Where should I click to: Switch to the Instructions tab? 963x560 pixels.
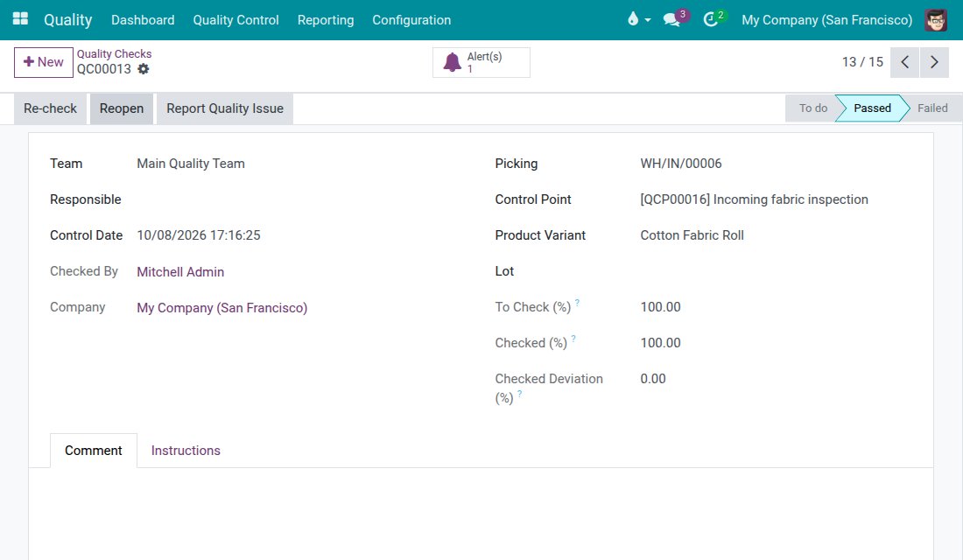(186, 450)
